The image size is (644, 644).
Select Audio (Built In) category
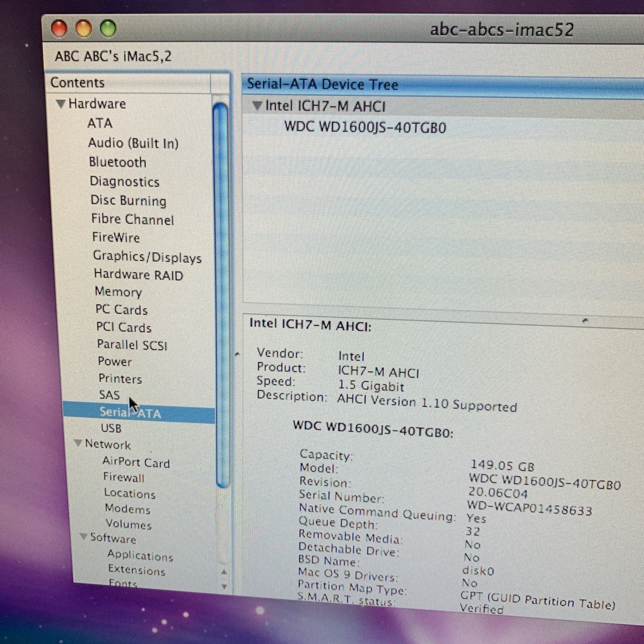pyautogui.click(x=133, y=143)
